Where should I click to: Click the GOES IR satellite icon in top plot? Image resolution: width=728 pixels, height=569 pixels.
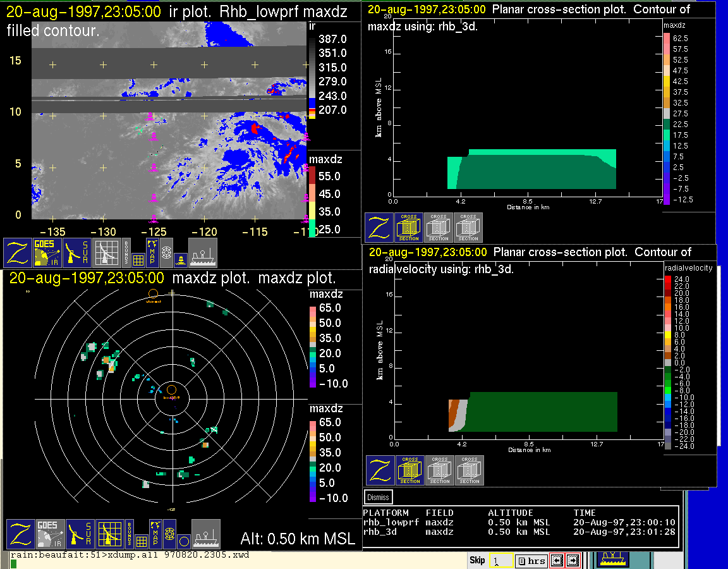[49, 253]
